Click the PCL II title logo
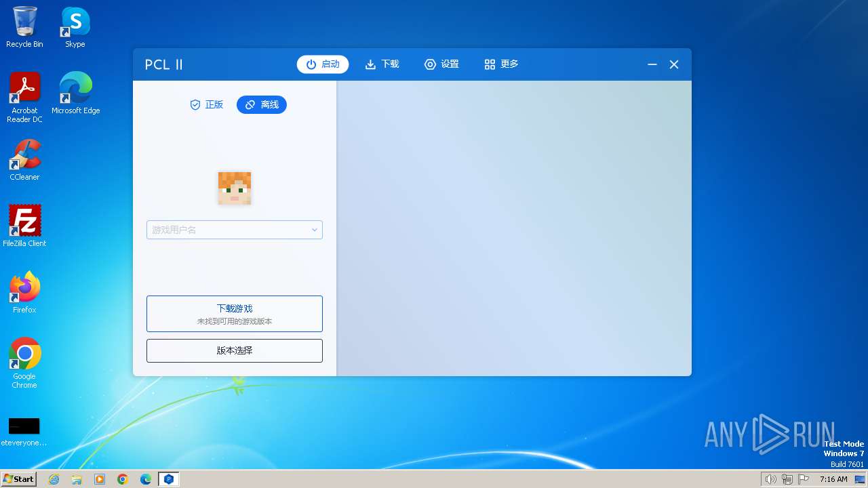Screen dimensions: 868x488 (164, 64)
